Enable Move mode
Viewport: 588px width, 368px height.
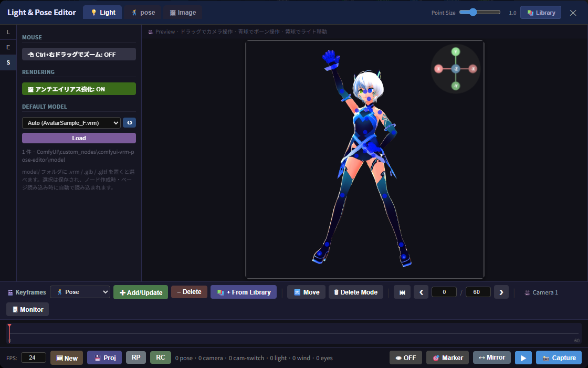(x=307, y=292)
